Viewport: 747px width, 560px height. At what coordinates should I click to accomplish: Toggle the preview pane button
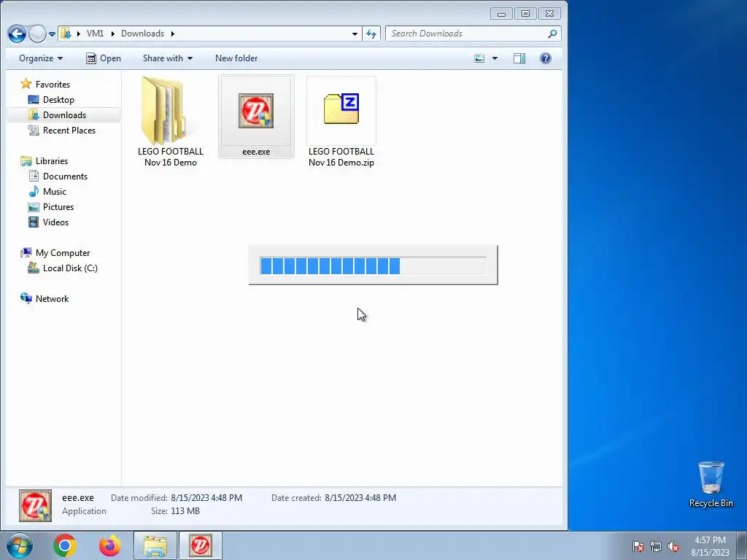click(x=519, y=58)
